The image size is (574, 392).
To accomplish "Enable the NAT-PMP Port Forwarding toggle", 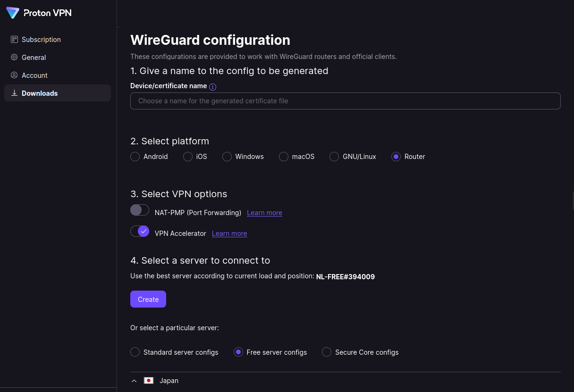I will (140, 210).
